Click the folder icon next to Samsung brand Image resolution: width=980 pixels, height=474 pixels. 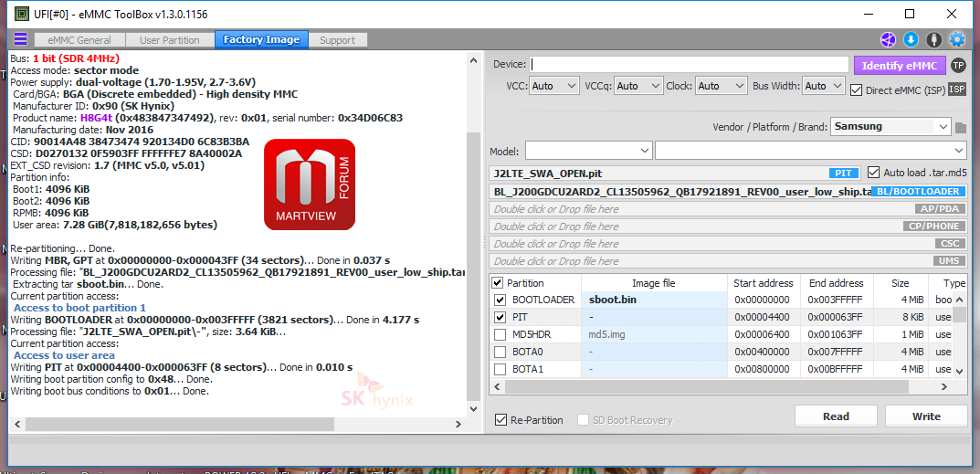pyautogui.click(x=961, y=127)
